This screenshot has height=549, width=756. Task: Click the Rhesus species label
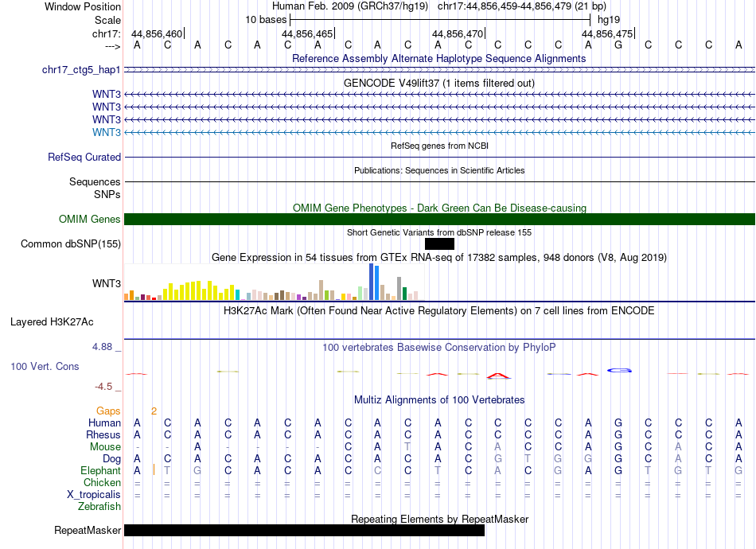click(103, 434)
